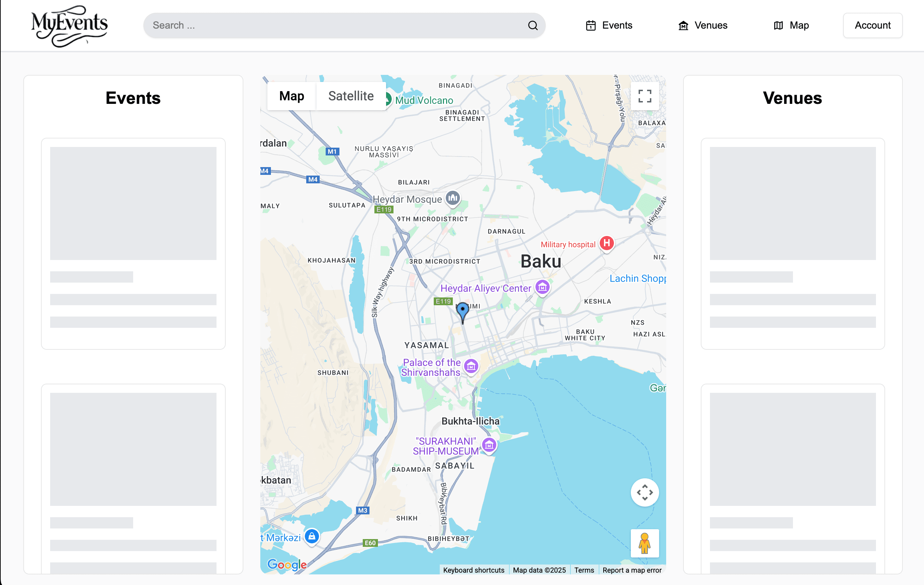Open the Events navigation link
This screenshot has height=585, width=924.
[609, 25]
